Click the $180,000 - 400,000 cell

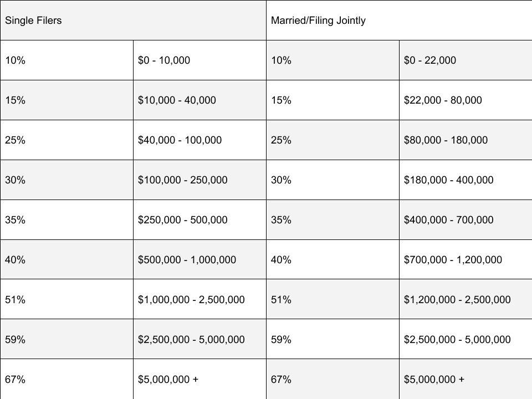tap(465, 180)
